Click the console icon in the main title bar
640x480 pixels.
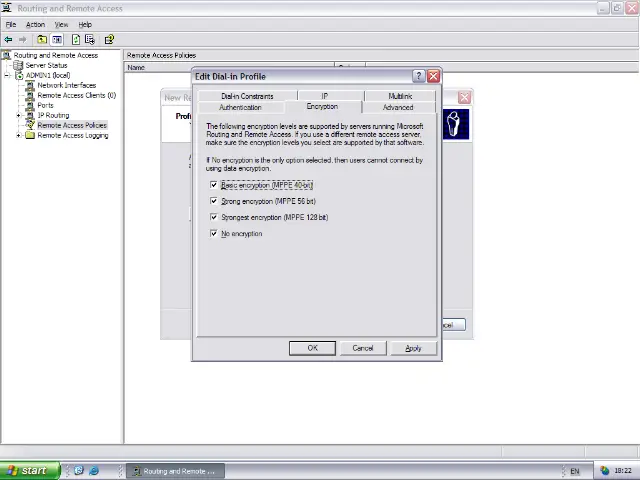click(7, 8)
